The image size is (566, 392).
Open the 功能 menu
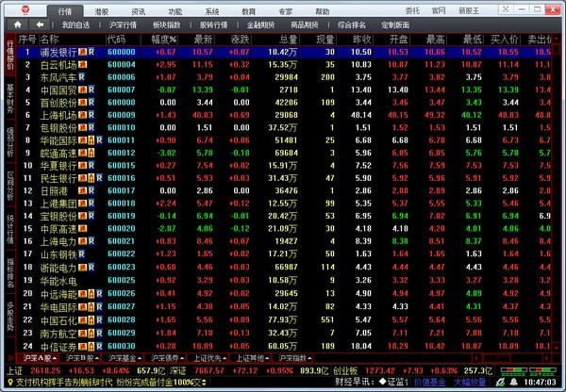point(175,11)
